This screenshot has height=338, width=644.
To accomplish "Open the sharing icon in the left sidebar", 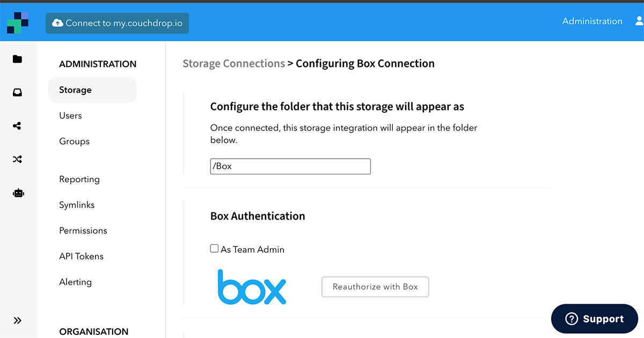I will 18,126.
